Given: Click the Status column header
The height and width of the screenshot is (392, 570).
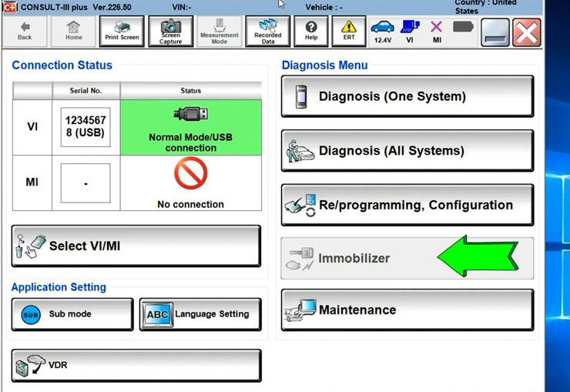Looking at the screenshot, I should click(191, 91).
